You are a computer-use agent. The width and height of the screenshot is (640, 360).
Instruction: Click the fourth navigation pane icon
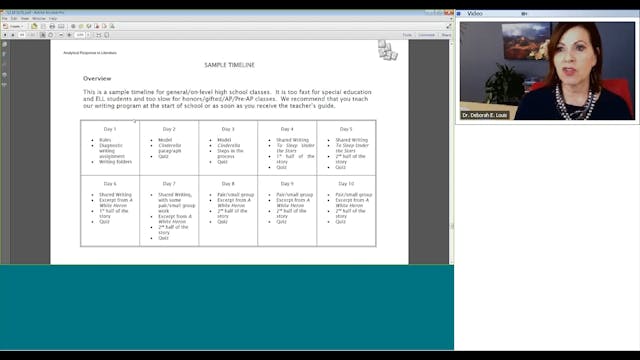4,75
